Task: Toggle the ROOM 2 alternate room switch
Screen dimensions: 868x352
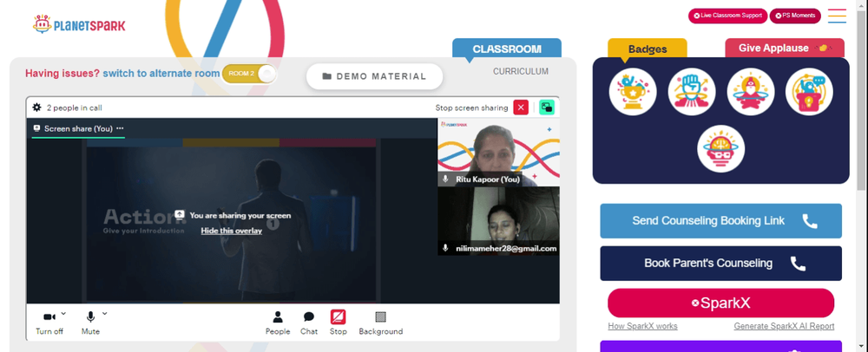Action: click(x=249, y=74)
